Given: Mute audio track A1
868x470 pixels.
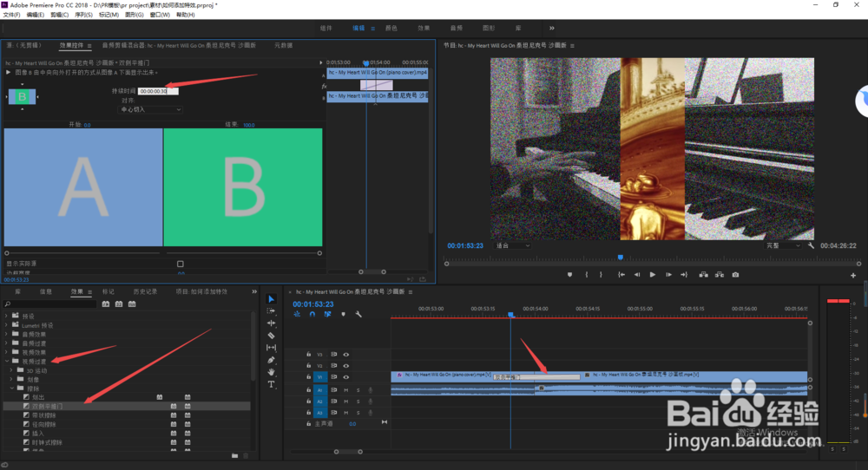Looking at the screenshot, I should tap(346, 390).
